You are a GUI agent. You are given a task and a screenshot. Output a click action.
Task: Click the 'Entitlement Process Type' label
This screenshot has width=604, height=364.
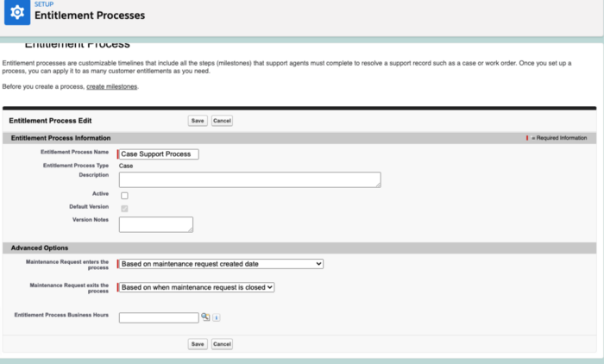(76, 166)
